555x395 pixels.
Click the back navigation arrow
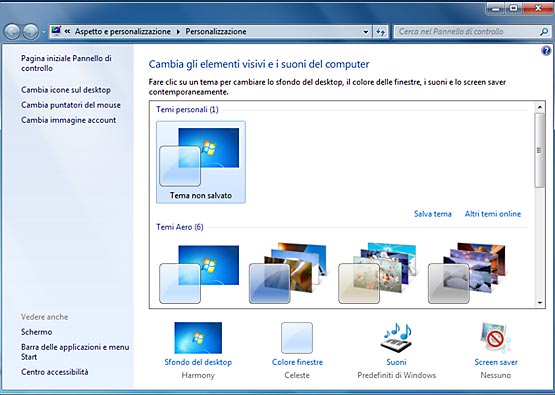(12, 32)
